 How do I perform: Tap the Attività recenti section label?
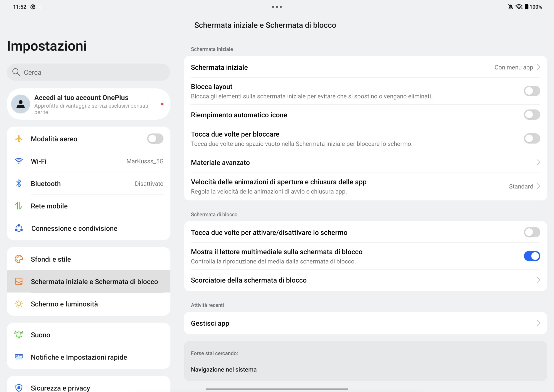[x=207, y=305]
